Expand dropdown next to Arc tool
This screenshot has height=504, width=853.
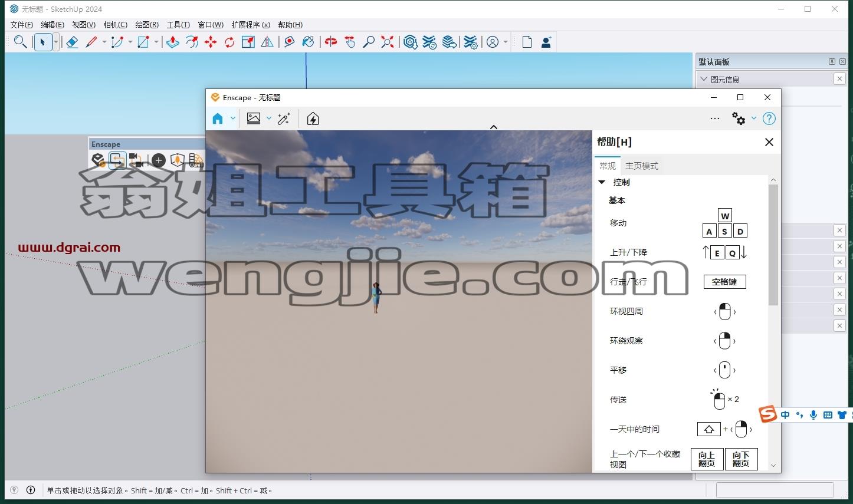click(130, 42)
